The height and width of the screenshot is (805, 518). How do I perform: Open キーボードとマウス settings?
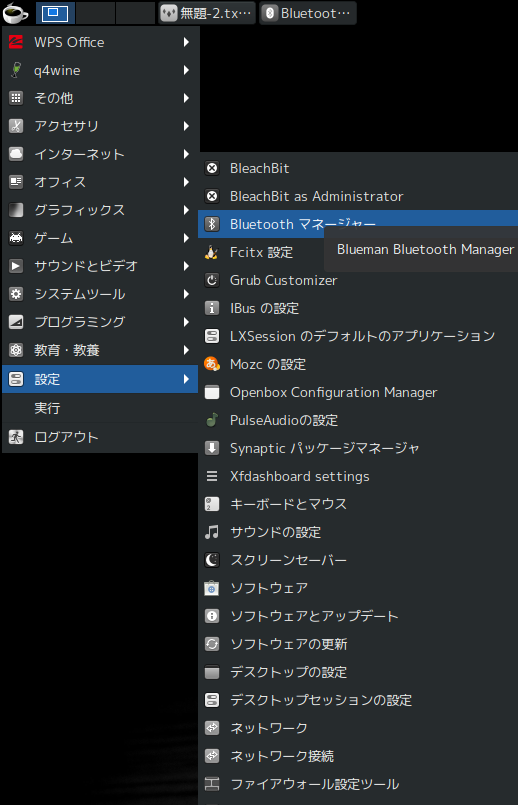point(358,504)
